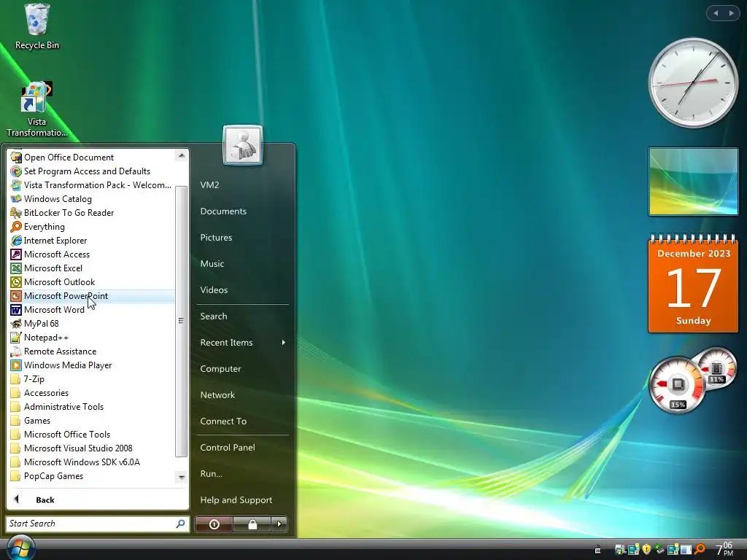Open Videos from the Start menu
The height and width of the screenshot is (560, 747).
pos(242,289)
